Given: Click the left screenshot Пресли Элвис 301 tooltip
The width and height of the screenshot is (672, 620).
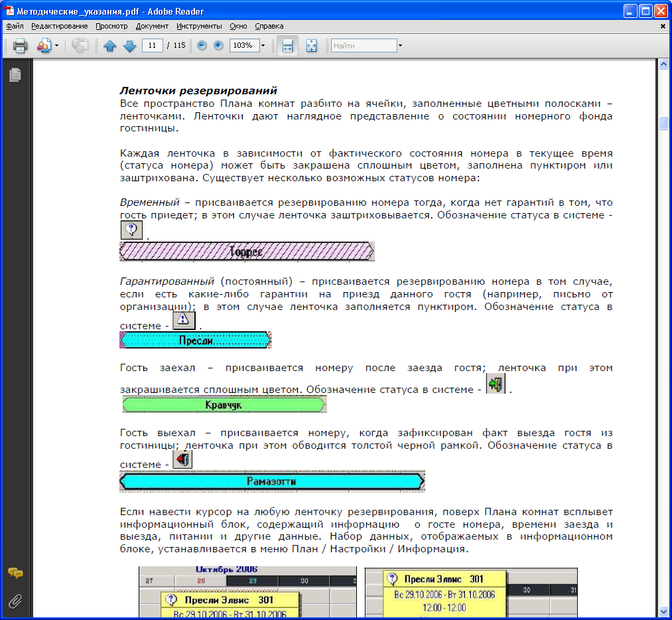Looking at the screenshot, I should 230,605.
